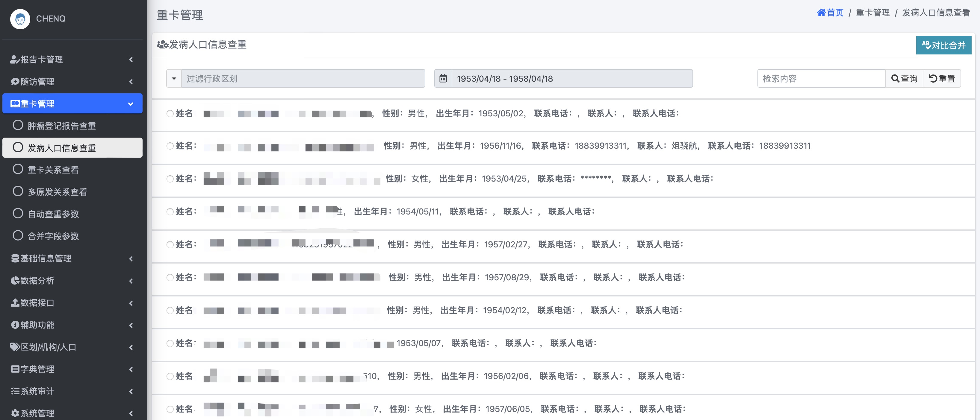Collapse the 重卡管理 menu chevron
The height and width of the screenshot is (420, 980).
tap(131, 104)
